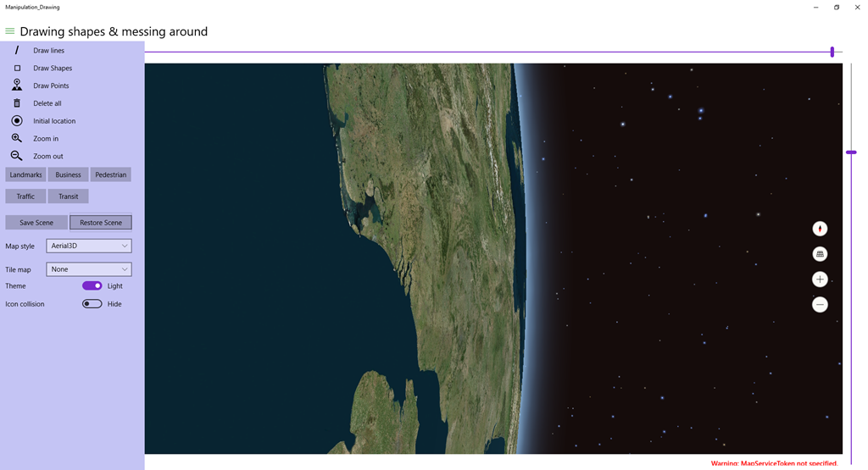This screenshot has width=868, height=470.
Task: Click the map tilt grid control
Action: coord(820,254)
